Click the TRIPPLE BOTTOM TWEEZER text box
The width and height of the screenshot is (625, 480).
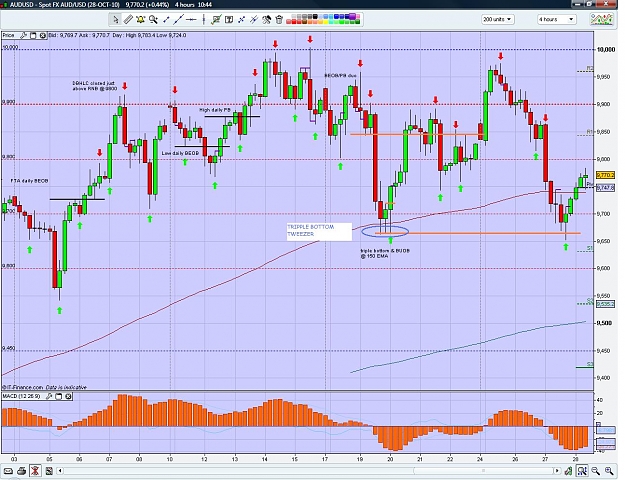pos(319,232)
